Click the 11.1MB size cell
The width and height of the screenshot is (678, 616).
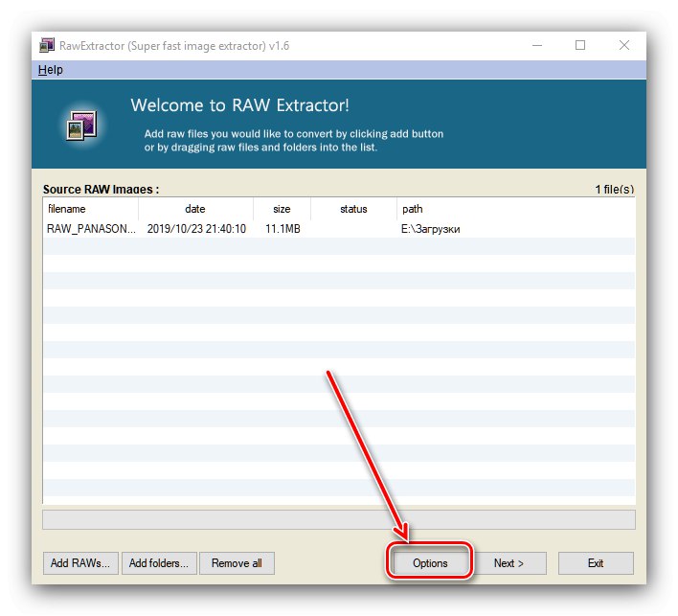(x=282, y=229)
